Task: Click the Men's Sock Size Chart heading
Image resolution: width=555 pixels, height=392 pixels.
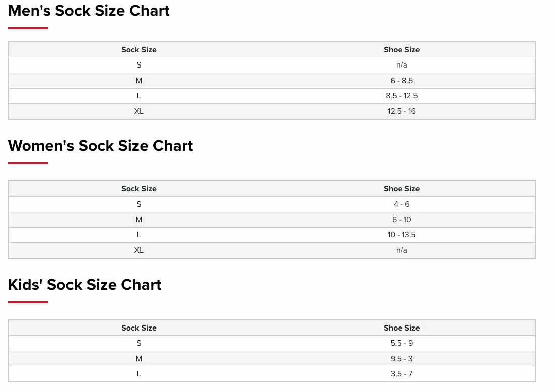Action: pos(89,11)
